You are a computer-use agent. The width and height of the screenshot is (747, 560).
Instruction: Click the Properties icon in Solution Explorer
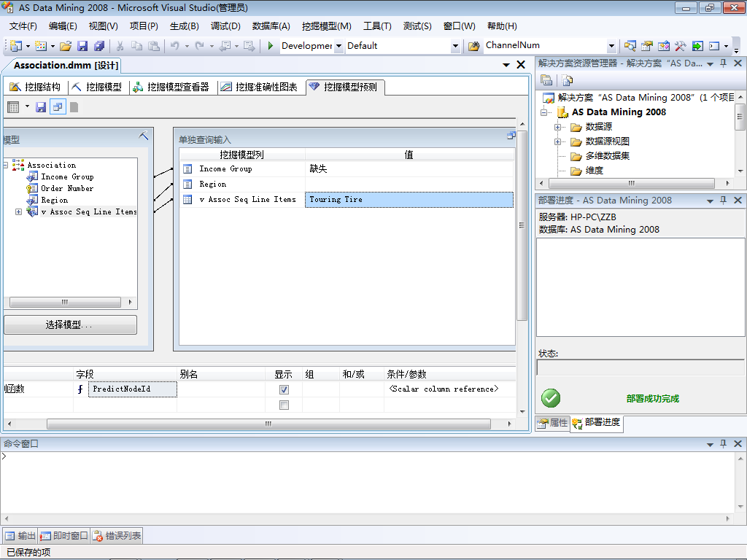coord(546,80)
